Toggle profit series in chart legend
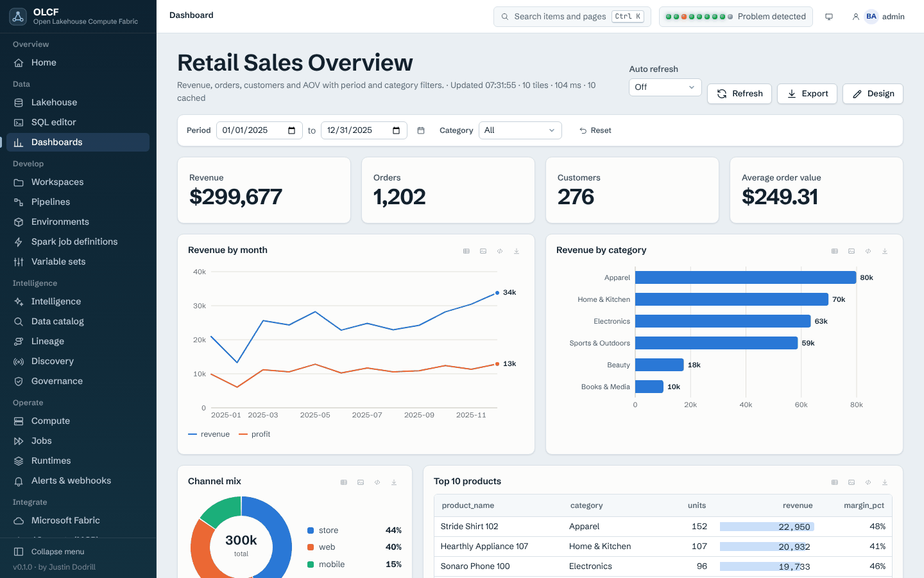The height and width of the screenshot is (578, 924). click(x=255, y=434)
